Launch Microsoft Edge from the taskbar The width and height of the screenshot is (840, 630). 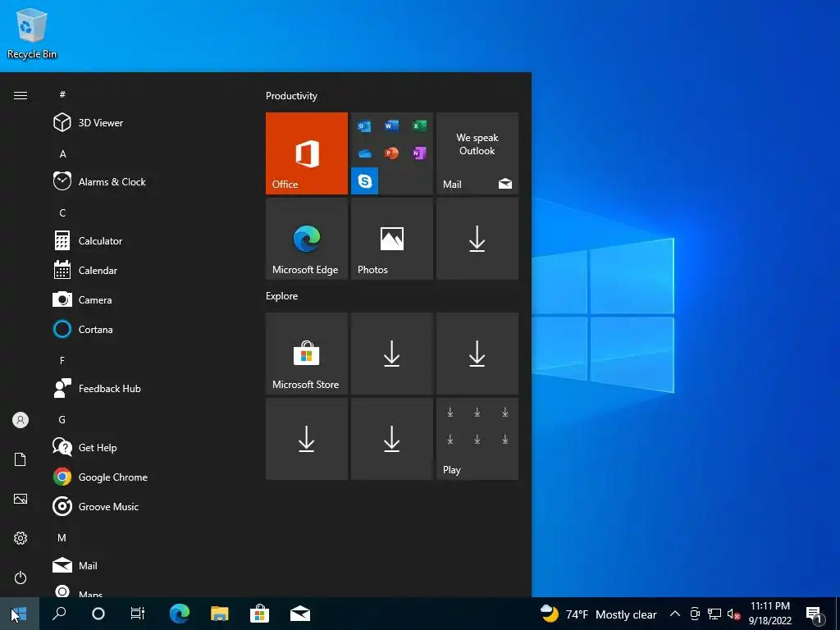(180, 614)
